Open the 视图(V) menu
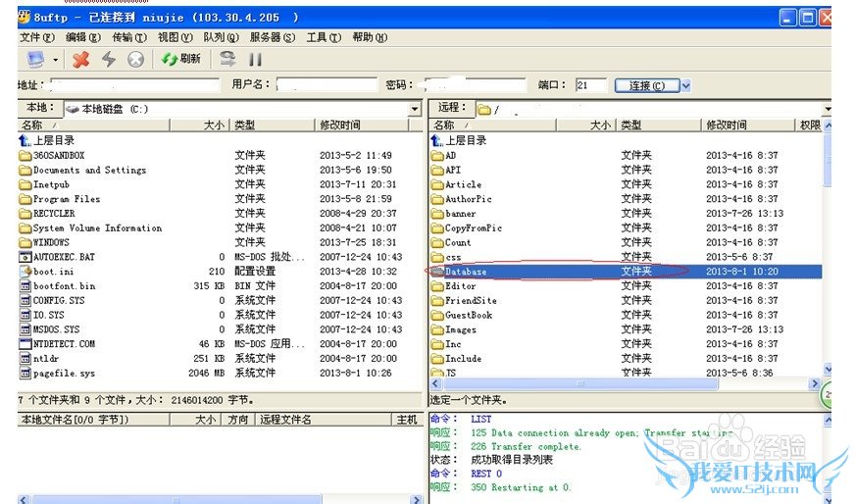Image resolution: width=855 pixels, height=504 pixels. (x=176, y=37)
